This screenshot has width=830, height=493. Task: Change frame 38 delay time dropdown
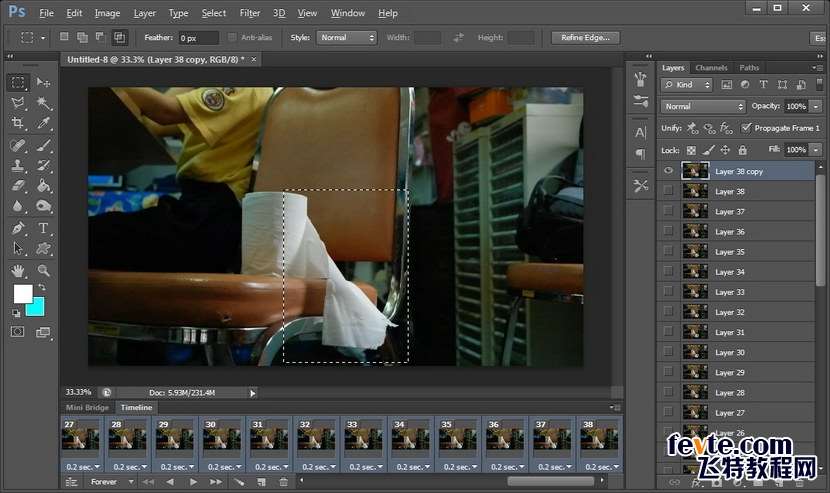pyautogui.click(x=602, y=467)
